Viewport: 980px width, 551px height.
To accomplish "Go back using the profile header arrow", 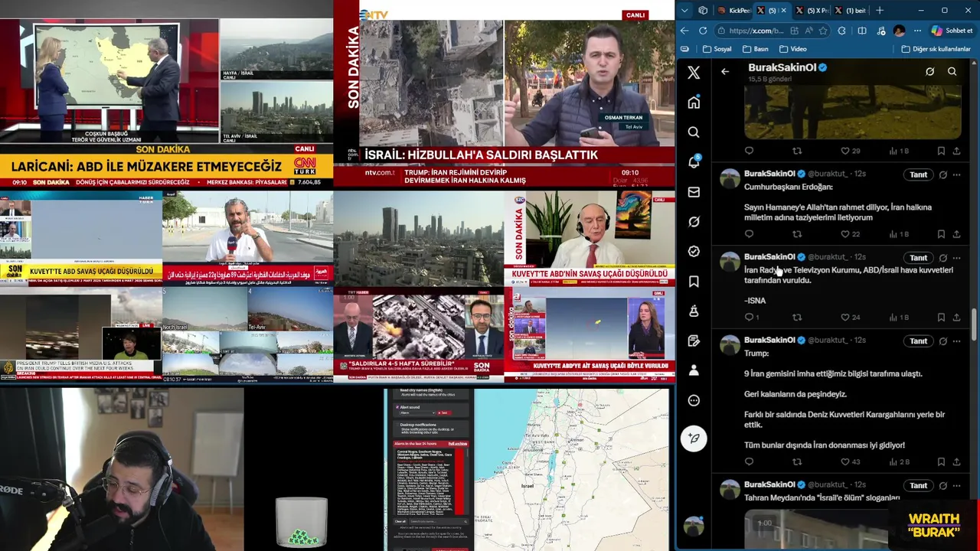I will pyautogui.click(x=725, y=72).
